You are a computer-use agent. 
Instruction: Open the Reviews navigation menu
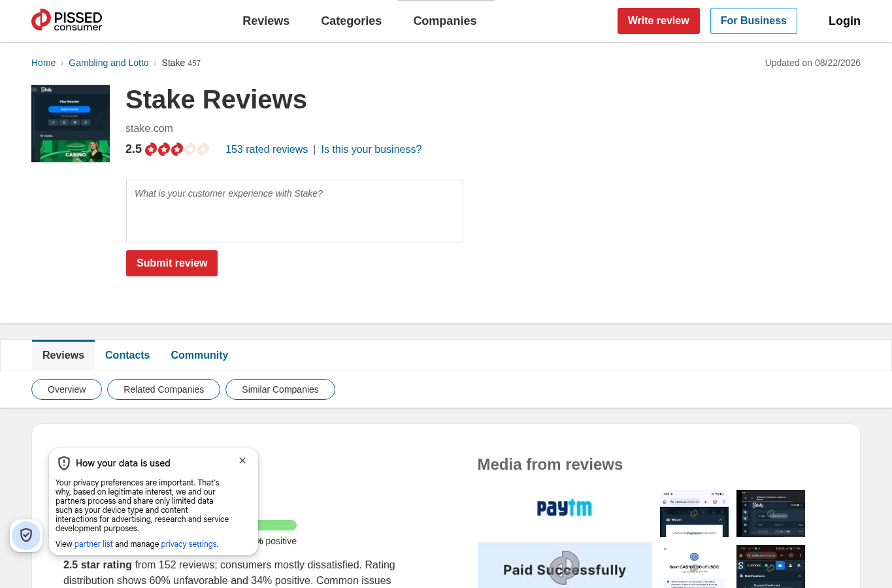[266, 21]
